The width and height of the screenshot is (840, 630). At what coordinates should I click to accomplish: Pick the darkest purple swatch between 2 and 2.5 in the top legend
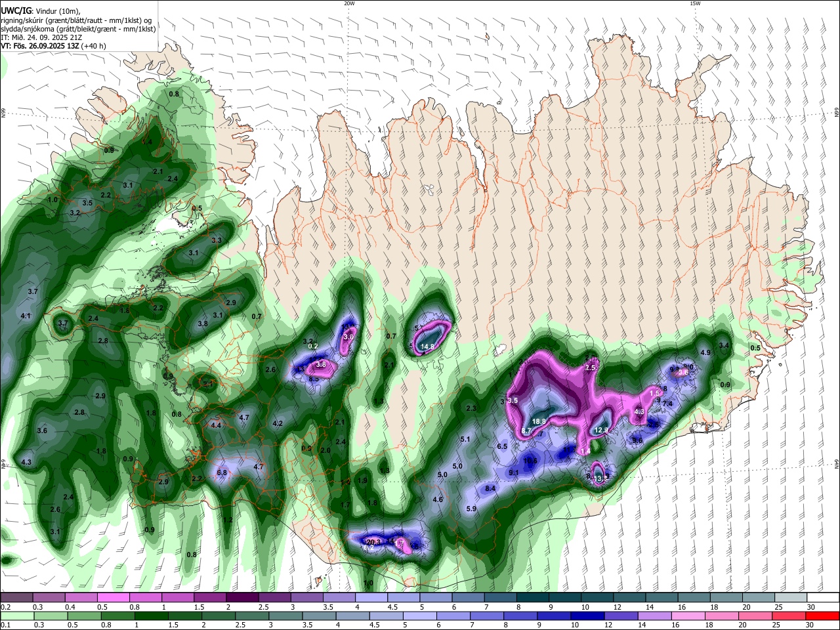pos(241,597)
